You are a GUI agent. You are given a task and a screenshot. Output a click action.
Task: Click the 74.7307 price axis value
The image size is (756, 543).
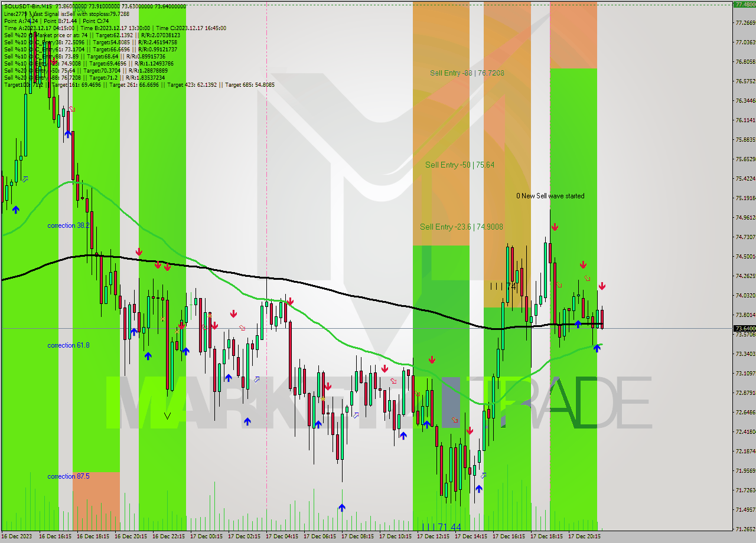pyautogui.click(x=745, y=237)
